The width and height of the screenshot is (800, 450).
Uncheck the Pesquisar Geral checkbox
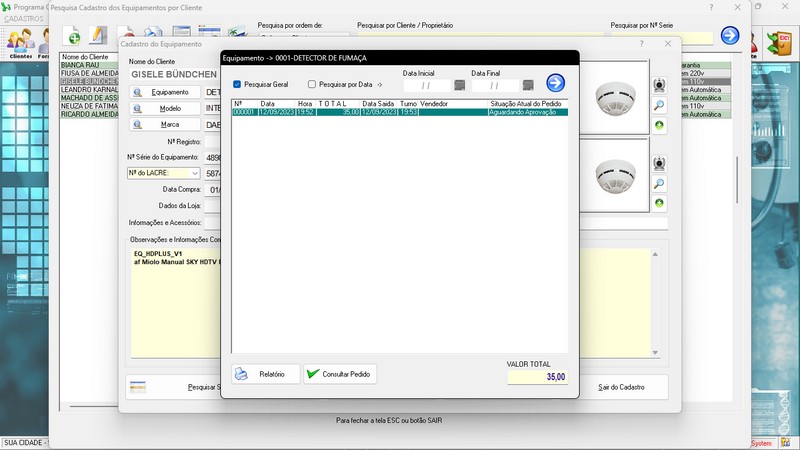[x=237, y=85]
